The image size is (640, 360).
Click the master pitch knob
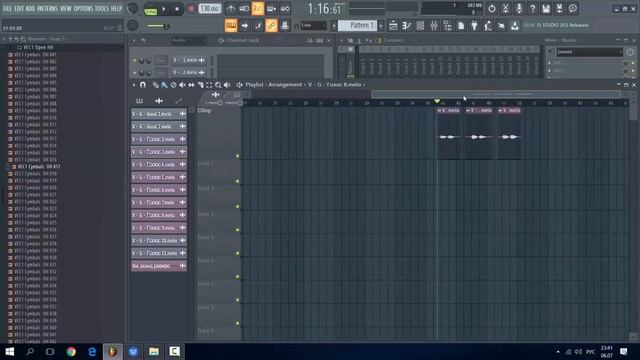click(x=133, y=25)
